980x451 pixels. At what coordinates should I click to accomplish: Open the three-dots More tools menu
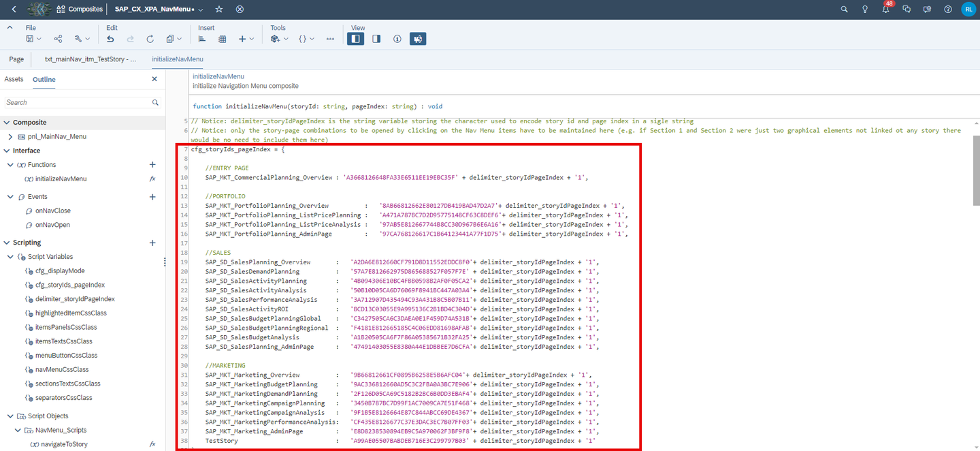(x=331, y=39)
